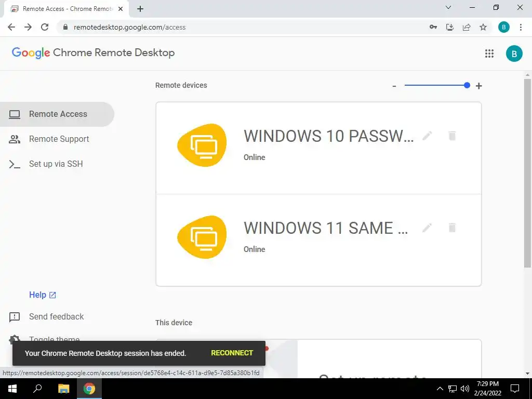This screenshot has height=399, width=532.
Task: Open the Help link
Action: (x=43, y=295)
